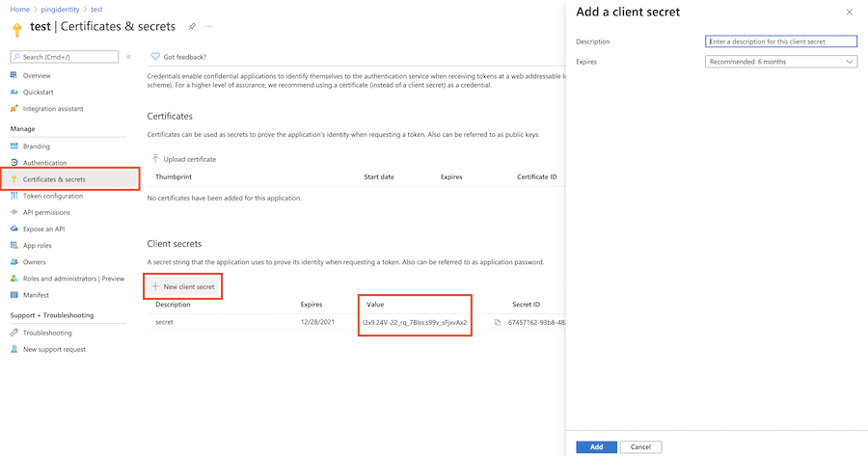Copy the secret value with copy icon
The height and width of the screenshot is (456, 868).
pos(498,322)
